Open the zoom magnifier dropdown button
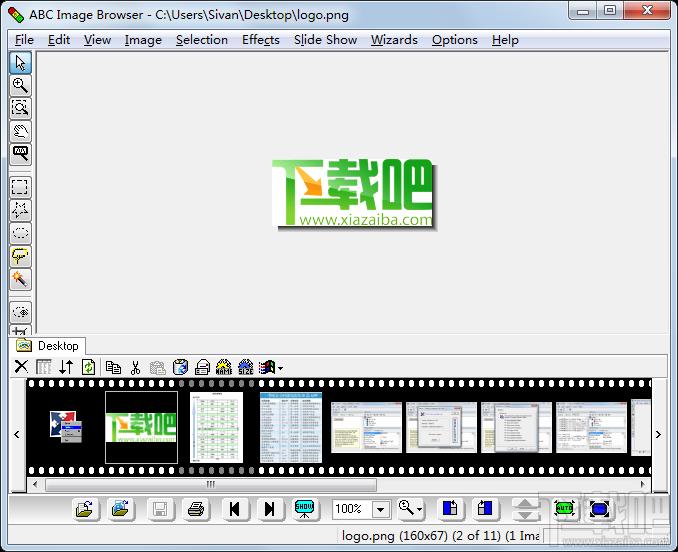The width and height of the screenshot is (678, 552). pos(409,509)
